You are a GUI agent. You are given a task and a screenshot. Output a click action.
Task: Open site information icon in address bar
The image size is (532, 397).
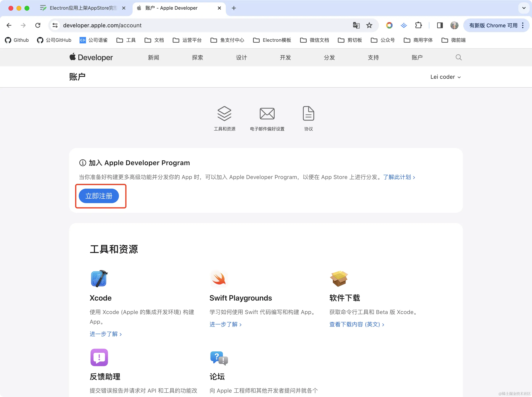coord(55,25)
